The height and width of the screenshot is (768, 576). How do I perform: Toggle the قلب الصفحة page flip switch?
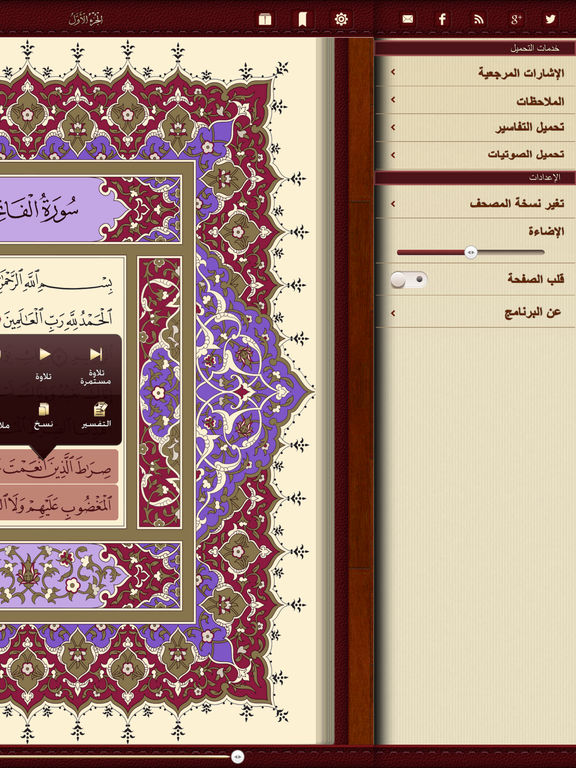(x=409, y=280)
